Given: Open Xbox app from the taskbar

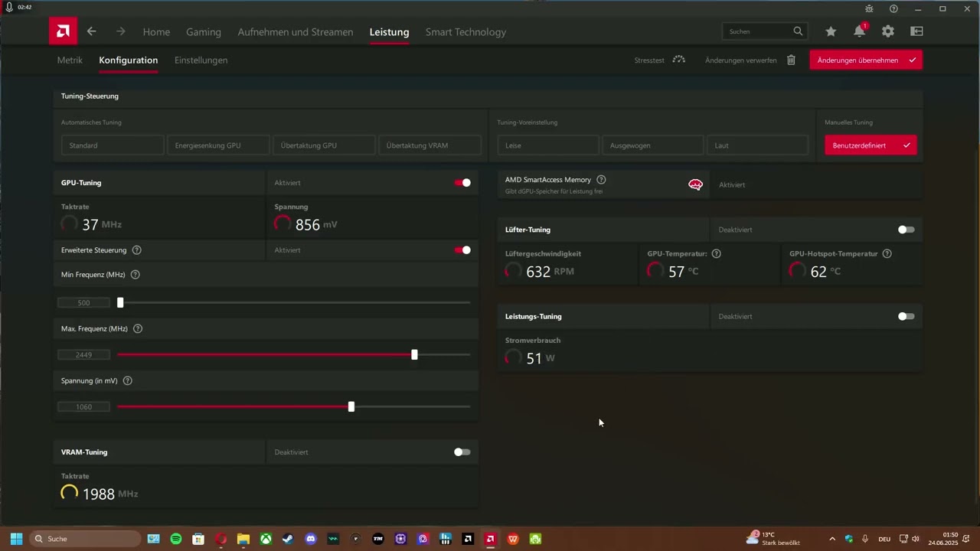Looking at the screenshot, I should (266, 539).
